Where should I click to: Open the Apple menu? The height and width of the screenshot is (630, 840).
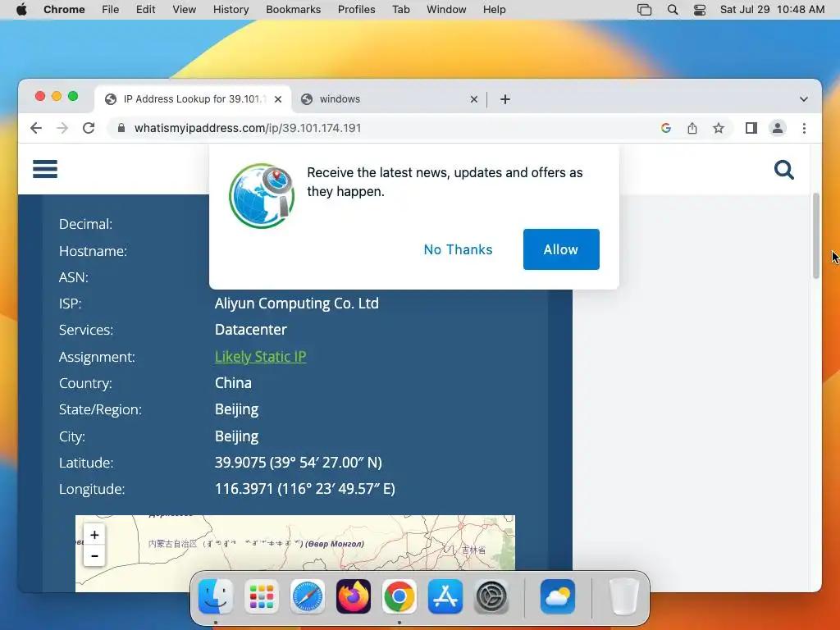tap(21, 10)
